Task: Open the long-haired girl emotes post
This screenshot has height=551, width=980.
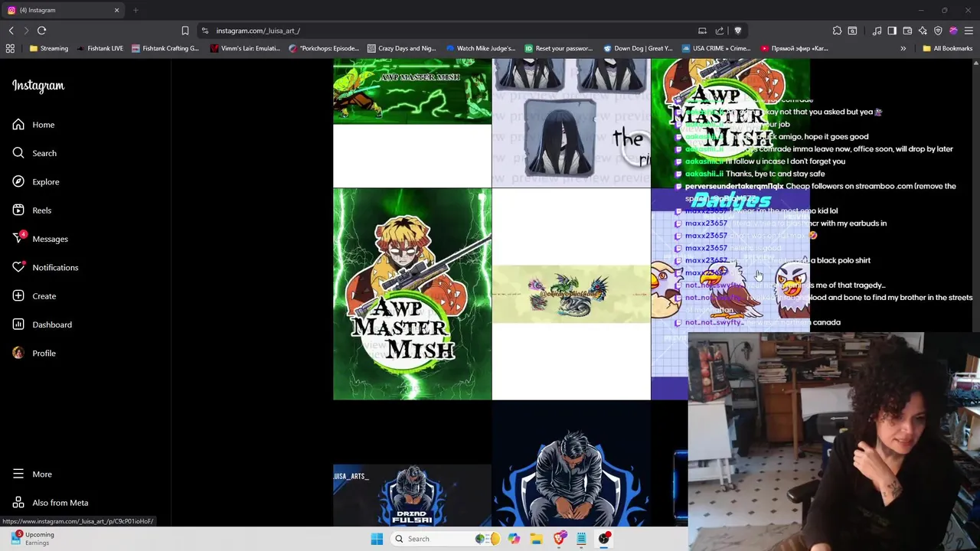Action: (x=571, y=122)
